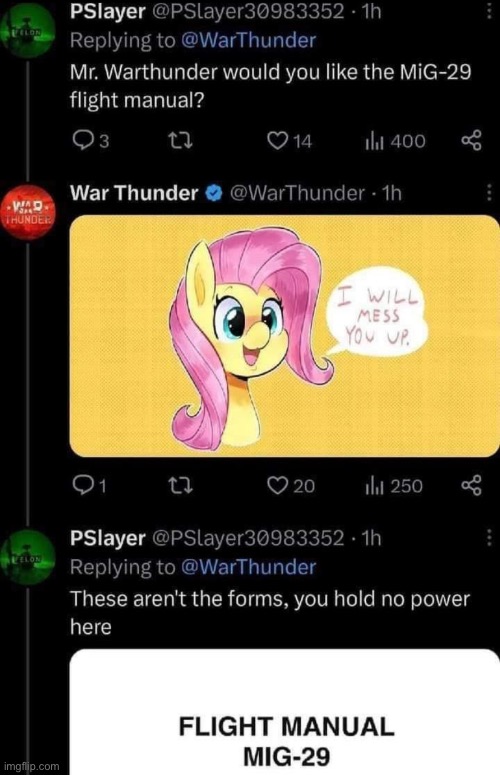500x775 pixels.
Task: Enlarge the pink-haired pony image
Action: [x=285, y=336]
